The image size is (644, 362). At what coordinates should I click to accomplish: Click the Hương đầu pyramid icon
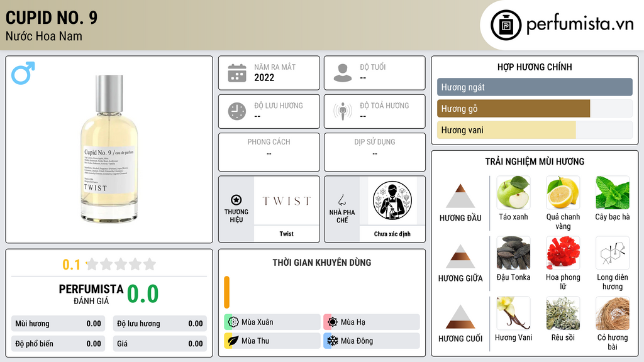[x=460, y=196]
